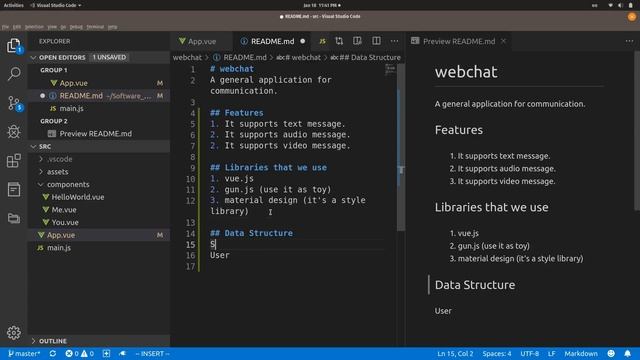The image size is (640, 360).
Task: Click the unsaved dot on README.md tab
Action: point(302,41)
